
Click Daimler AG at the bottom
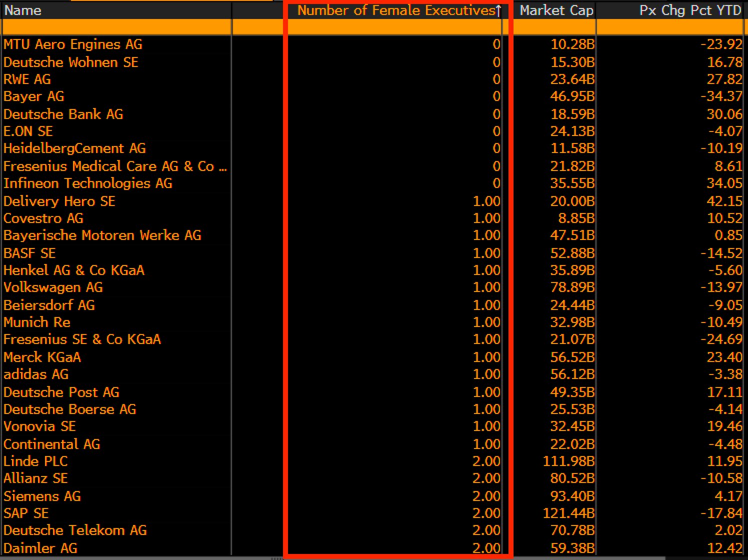[40, 548]
